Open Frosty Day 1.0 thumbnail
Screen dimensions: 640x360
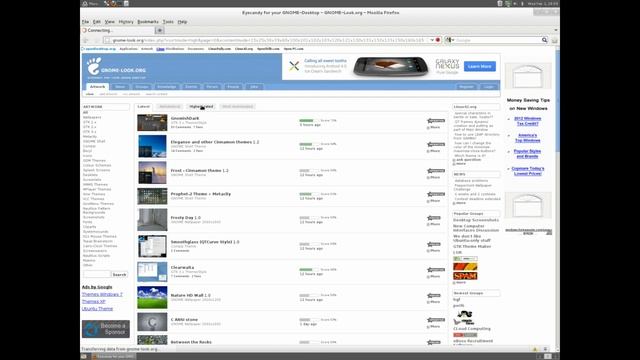pyautogui.click(x=152, y=220)
